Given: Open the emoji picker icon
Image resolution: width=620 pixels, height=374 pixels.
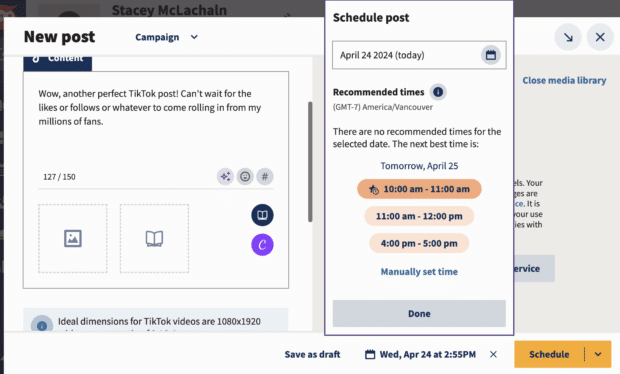Looking at the screenshot, I should pyautogui.click(x=245, y=176).
